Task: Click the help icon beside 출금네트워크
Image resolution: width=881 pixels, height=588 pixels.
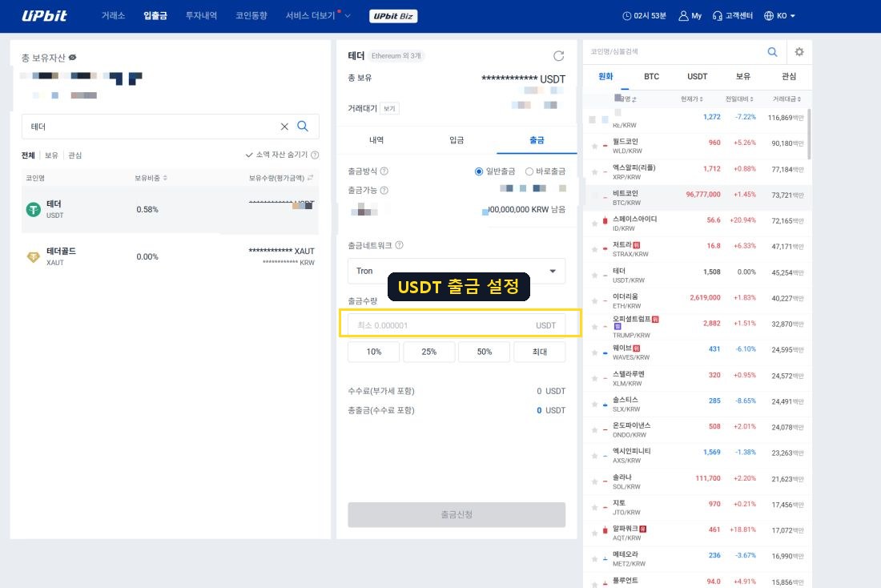Action: [x=399, y=245]
